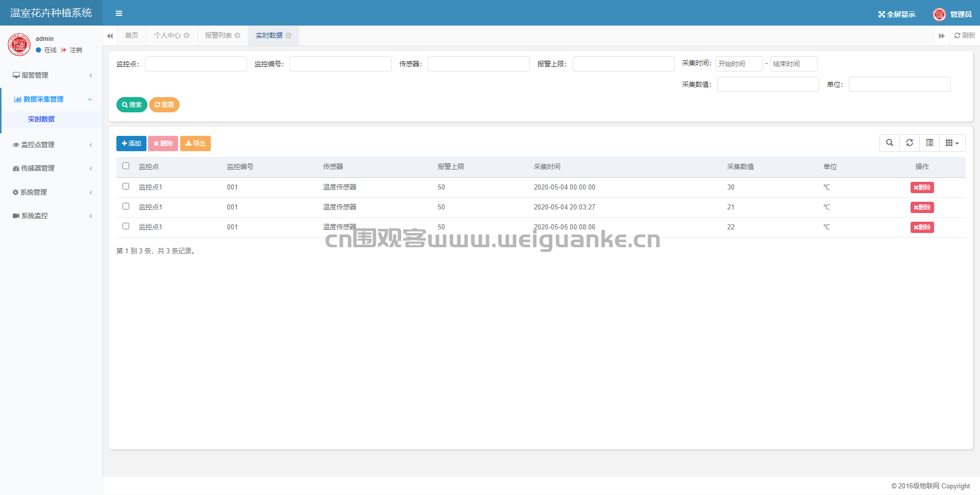Switch to the 首页 tab

[x=132, y=35]
